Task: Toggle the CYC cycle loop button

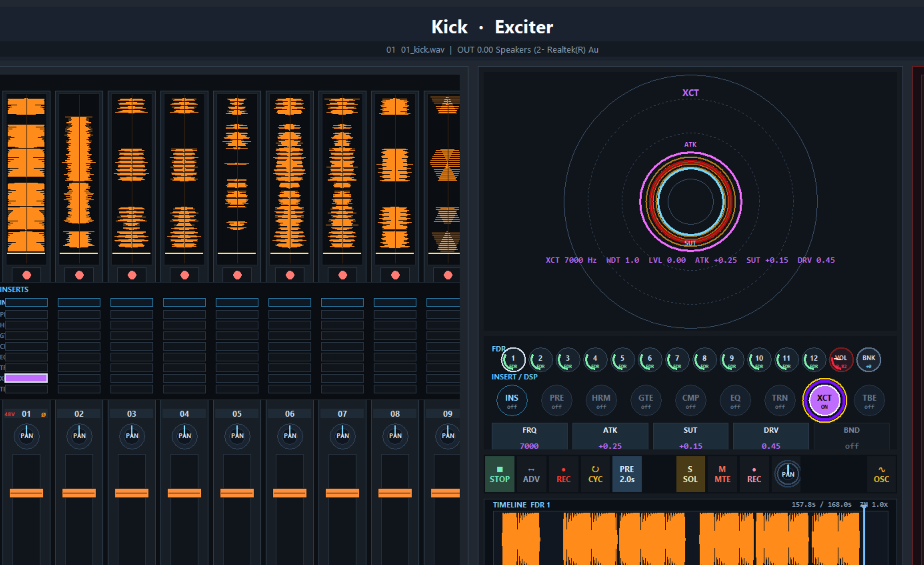Action: point(595,474)
